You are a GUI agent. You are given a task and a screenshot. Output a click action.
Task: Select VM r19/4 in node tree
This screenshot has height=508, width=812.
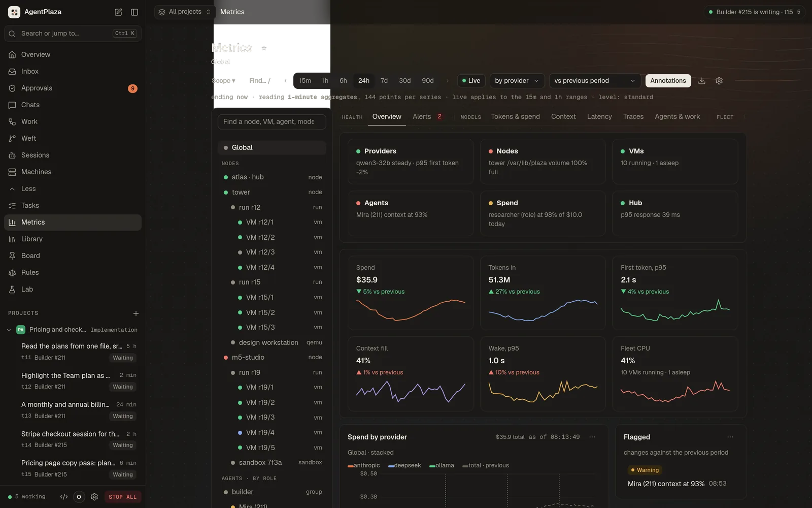[272, 432]
